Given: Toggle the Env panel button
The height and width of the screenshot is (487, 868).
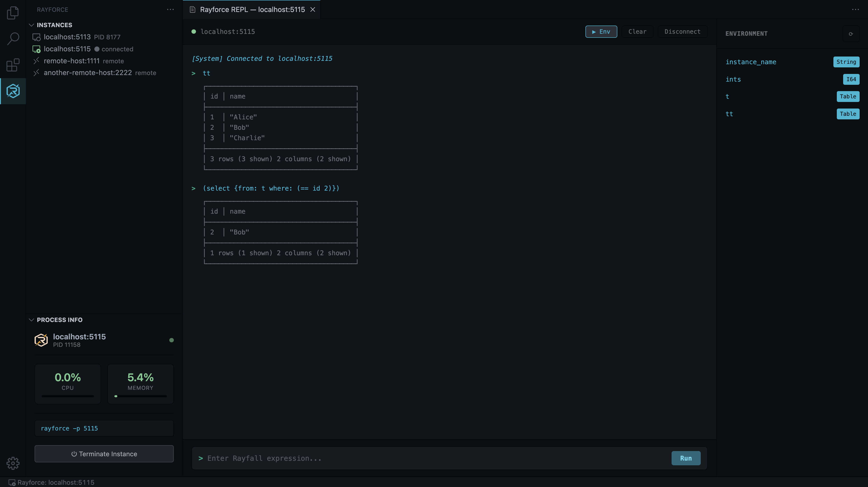Looking at the screenshot, I should [x=601, y=31].
